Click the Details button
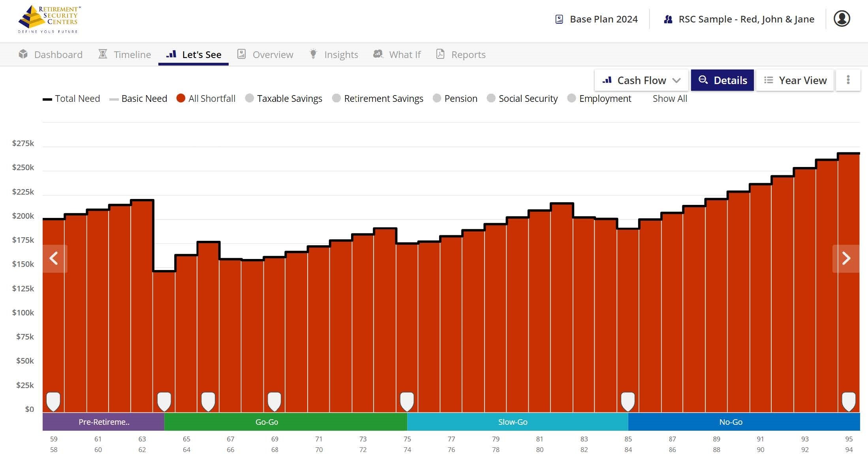Viewport: 868px width, 454px height. click(722, 80)
